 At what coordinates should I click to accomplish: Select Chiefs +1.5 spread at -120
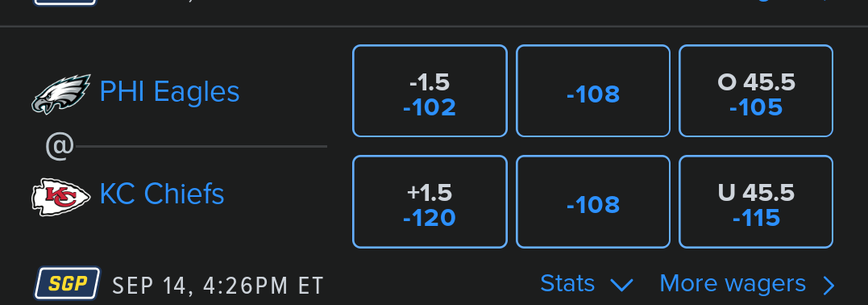430,201
